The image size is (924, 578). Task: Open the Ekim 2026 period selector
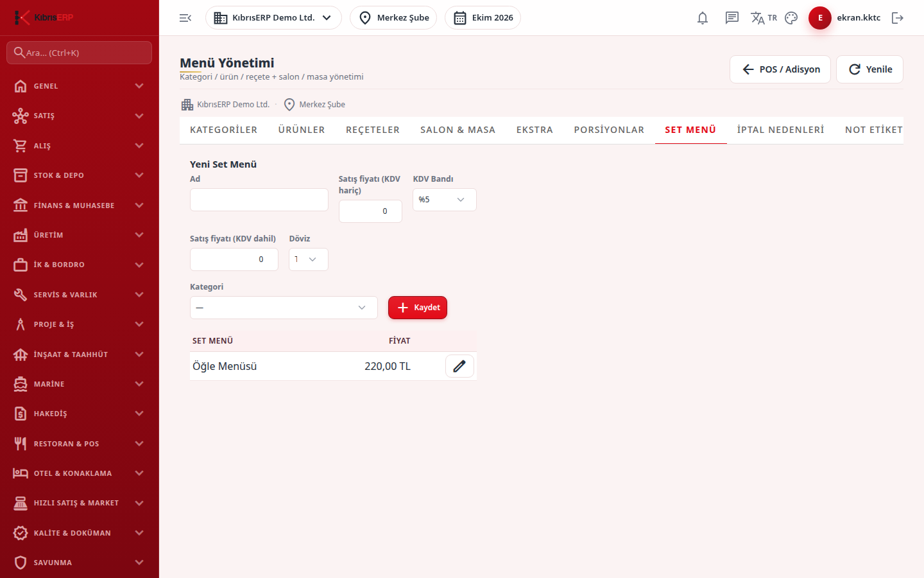pos(483,18)
